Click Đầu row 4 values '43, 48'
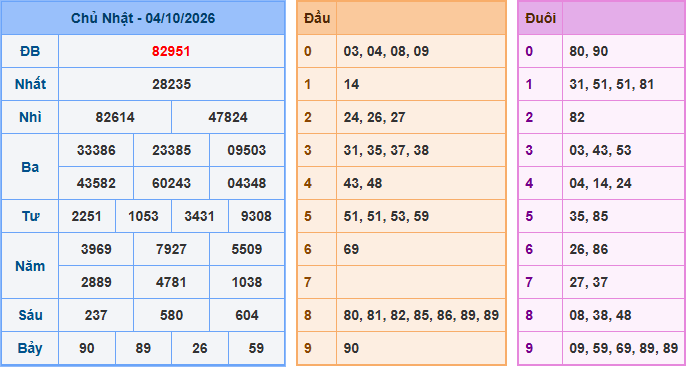 pyautogui.click(x=363, y=183)
